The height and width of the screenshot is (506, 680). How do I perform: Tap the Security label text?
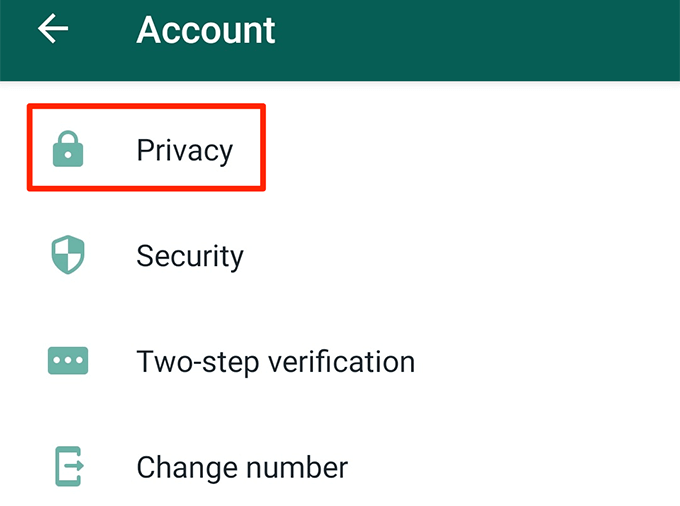(189, 256)
